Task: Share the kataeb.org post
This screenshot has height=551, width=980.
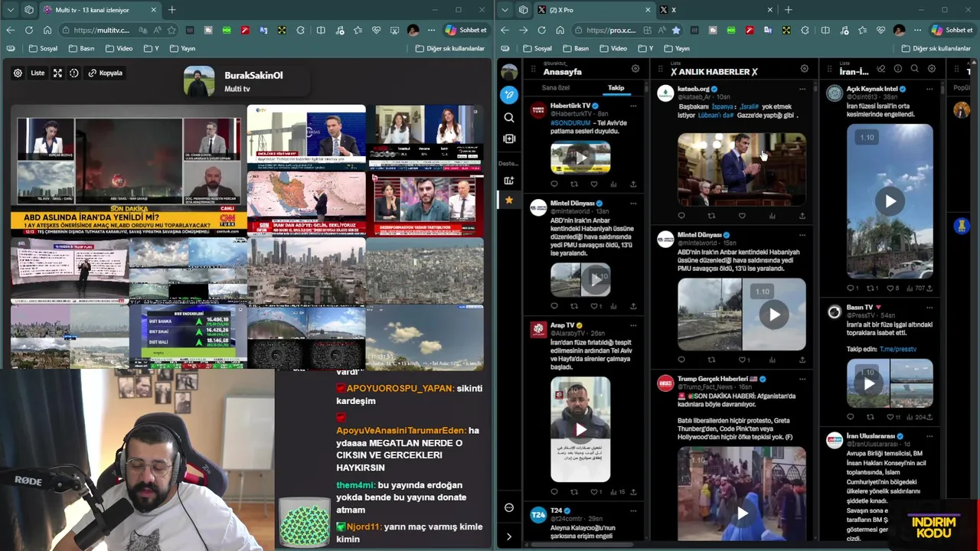Action: (802, 216)
